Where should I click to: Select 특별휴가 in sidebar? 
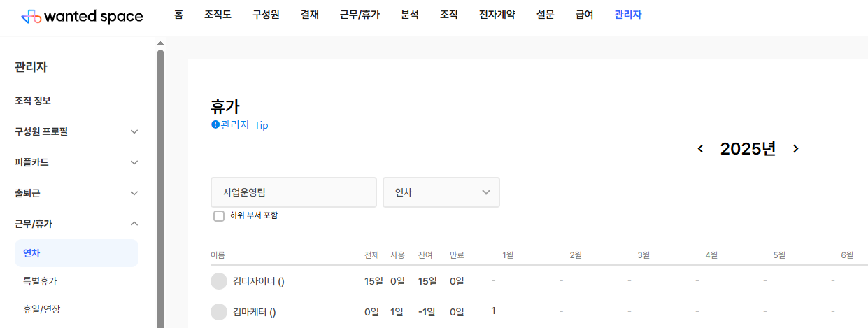[x=40, y=281]
